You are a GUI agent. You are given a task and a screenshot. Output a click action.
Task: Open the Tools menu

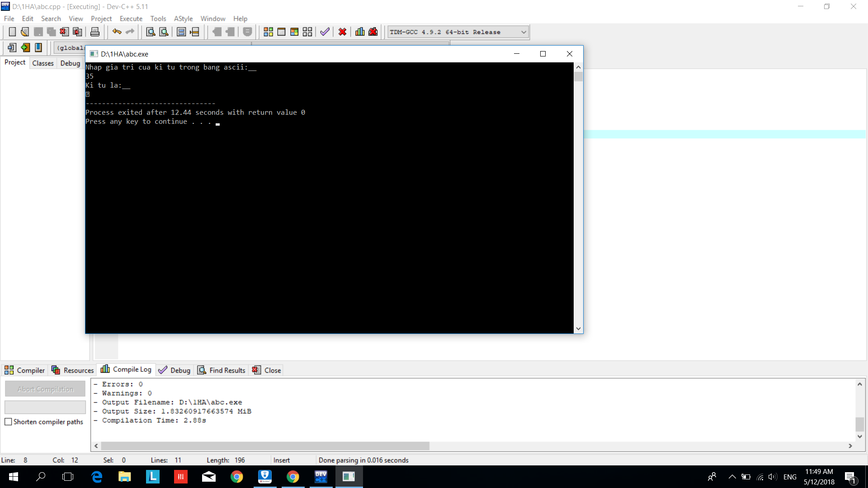(158, 19)
